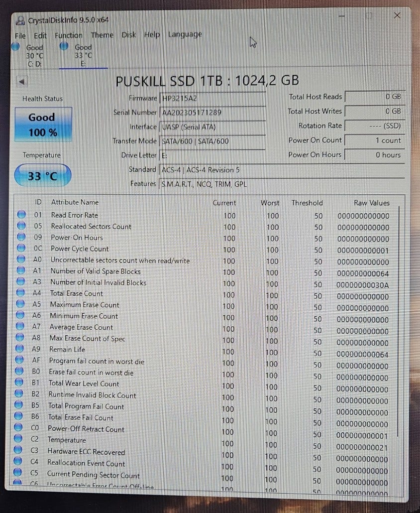The width and height of the screenshot is (420, 513).
Task: Click the Current column header
Action: point(224,203)
